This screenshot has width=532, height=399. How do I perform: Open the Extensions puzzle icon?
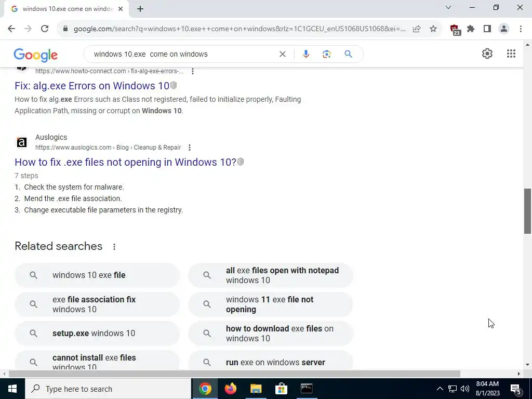471,29
